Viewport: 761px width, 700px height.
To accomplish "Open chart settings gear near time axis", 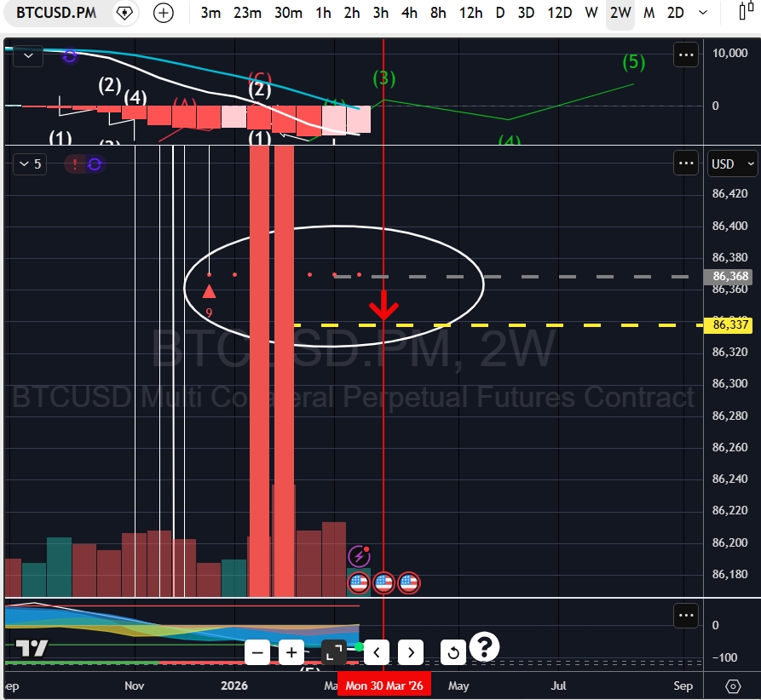I will coord(732,686).
